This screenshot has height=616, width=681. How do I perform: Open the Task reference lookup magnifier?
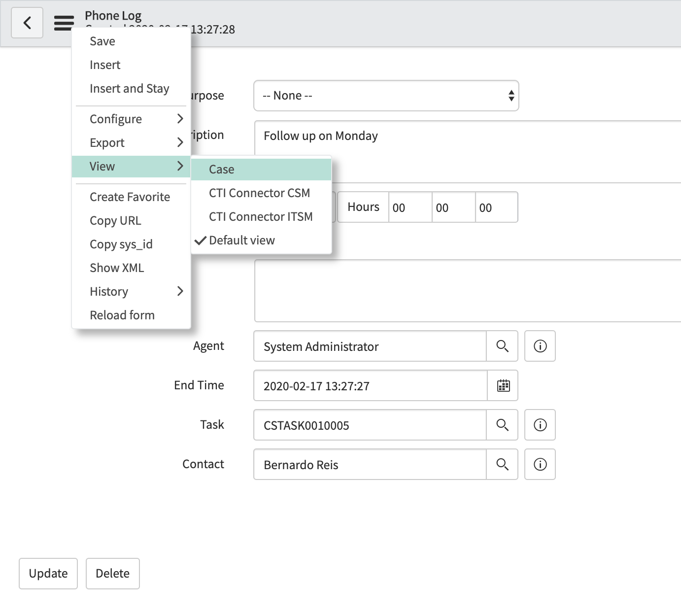coord(503,425)
